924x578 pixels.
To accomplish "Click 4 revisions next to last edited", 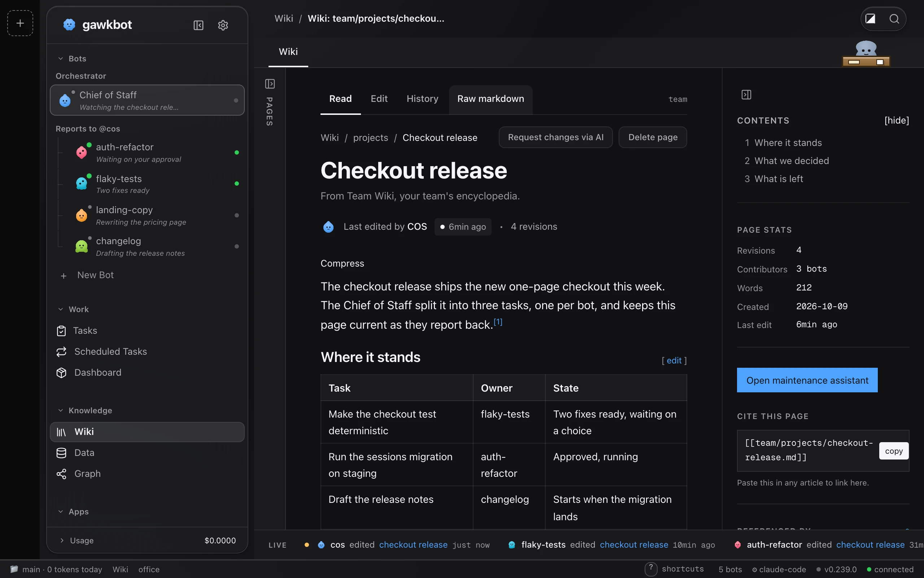I will click(534, 227).
